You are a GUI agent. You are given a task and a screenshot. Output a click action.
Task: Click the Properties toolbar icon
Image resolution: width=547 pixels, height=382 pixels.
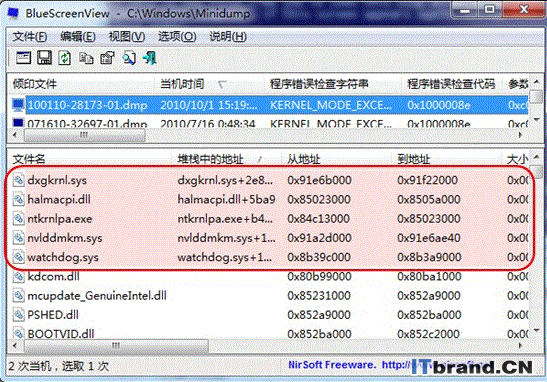107,58
